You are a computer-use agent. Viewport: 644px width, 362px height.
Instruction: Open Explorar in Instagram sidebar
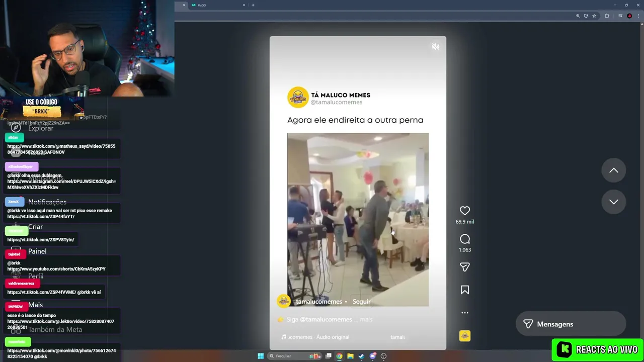point(40,128)
